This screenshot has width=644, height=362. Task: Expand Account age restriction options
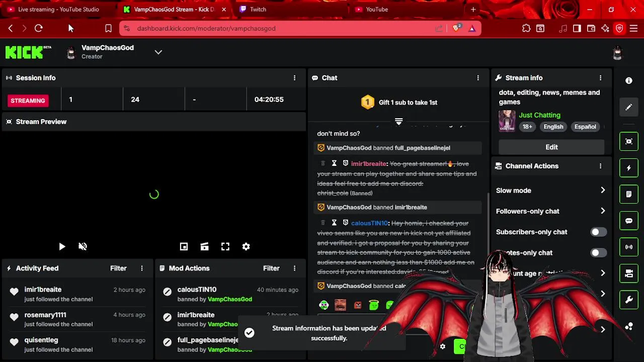[603, 273]
